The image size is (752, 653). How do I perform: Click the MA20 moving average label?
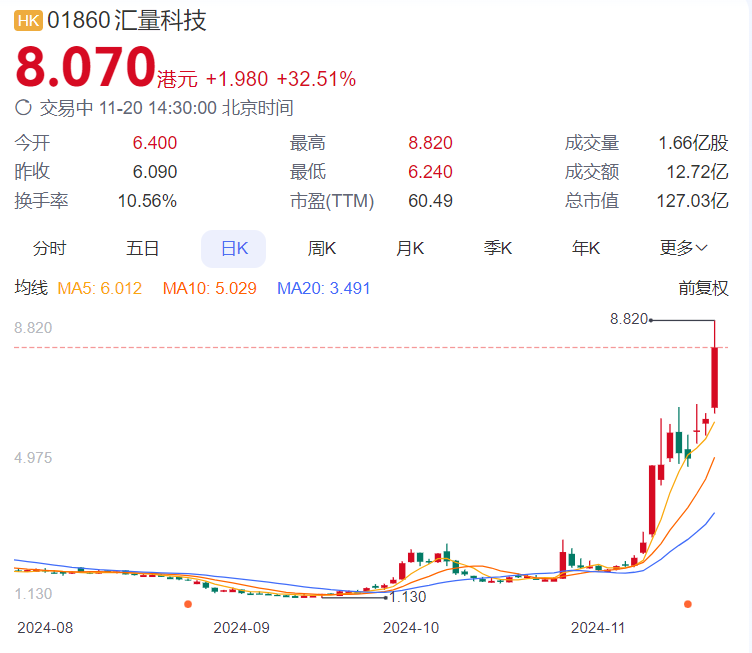pos(323,288)
